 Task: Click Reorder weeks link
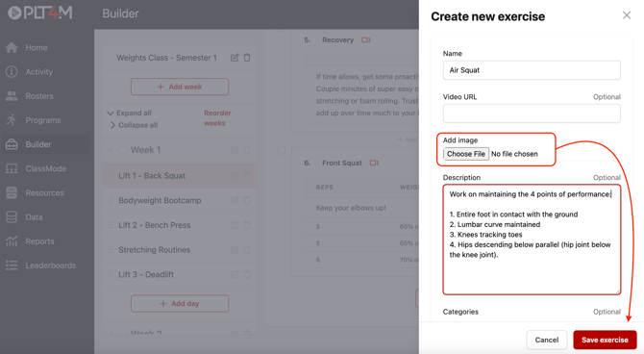(217, 118)
